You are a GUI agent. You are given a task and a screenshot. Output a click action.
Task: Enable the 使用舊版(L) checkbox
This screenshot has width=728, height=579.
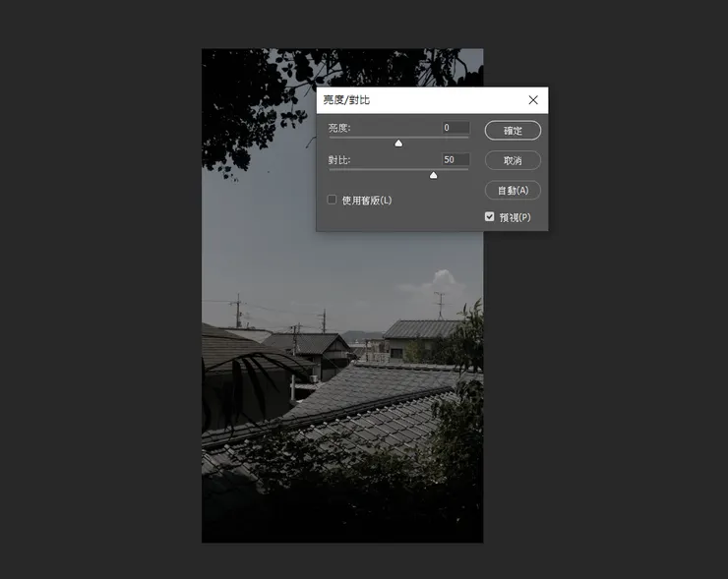click(332, 200)
